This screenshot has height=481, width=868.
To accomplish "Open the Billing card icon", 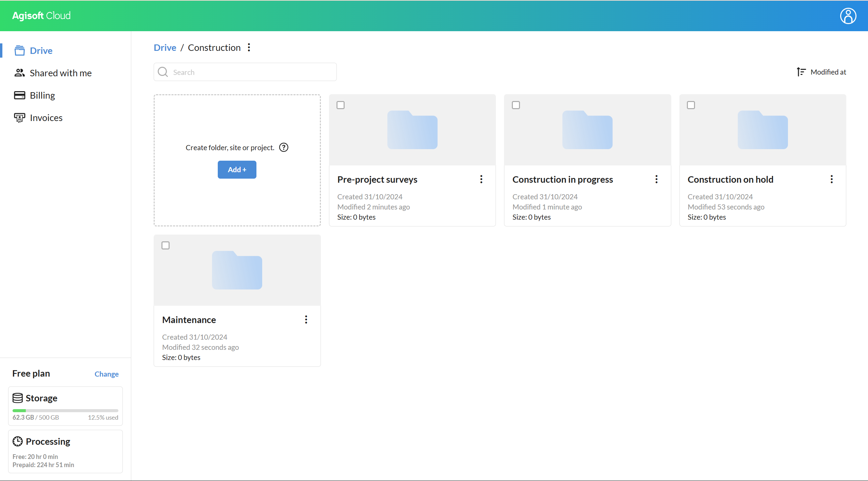I will tap(19, 95).
